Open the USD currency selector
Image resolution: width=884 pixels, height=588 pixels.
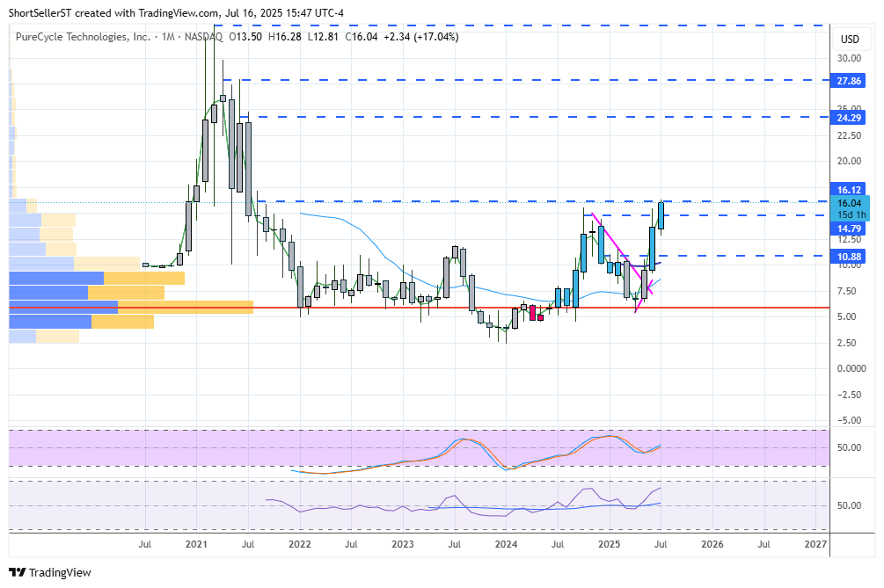[x=850, y=40]
